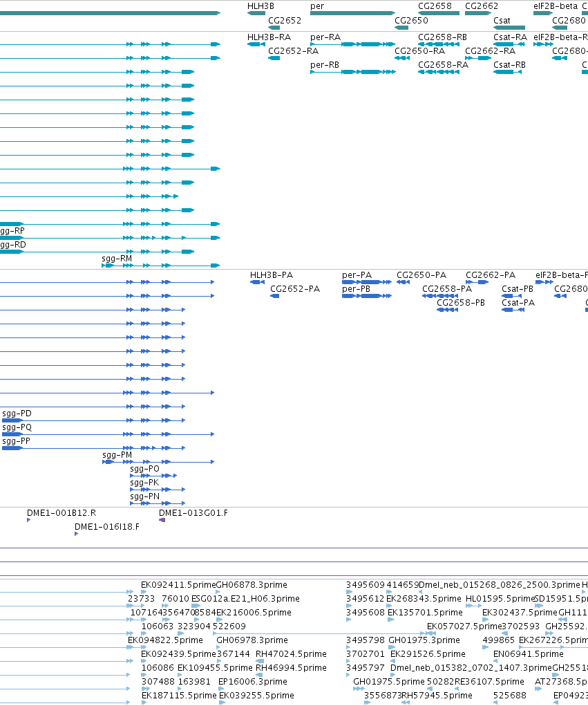588x706 pixels.
Task: Click the per-RB transcript label
Action: [325, 65]
